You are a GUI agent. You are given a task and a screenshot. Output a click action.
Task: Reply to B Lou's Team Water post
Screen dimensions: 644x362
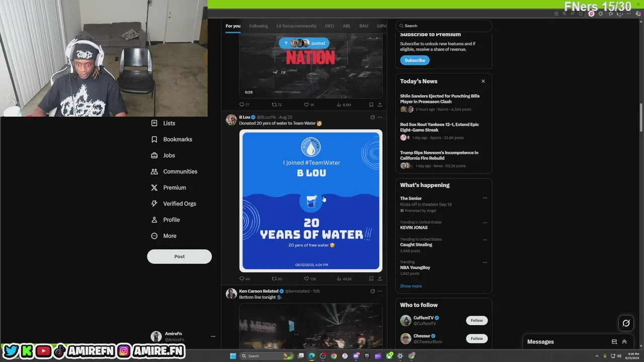click(245, 279)
